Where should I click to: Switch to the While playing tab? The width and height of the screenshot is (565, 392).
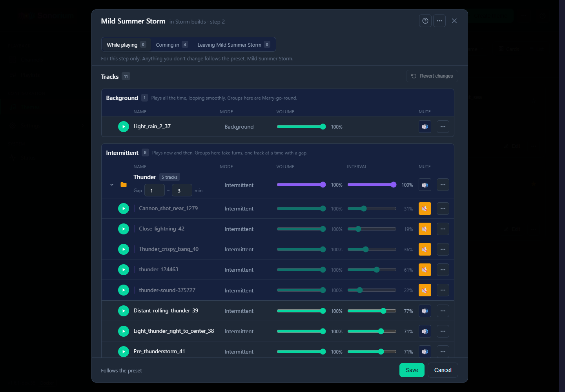tap(126, 45)
